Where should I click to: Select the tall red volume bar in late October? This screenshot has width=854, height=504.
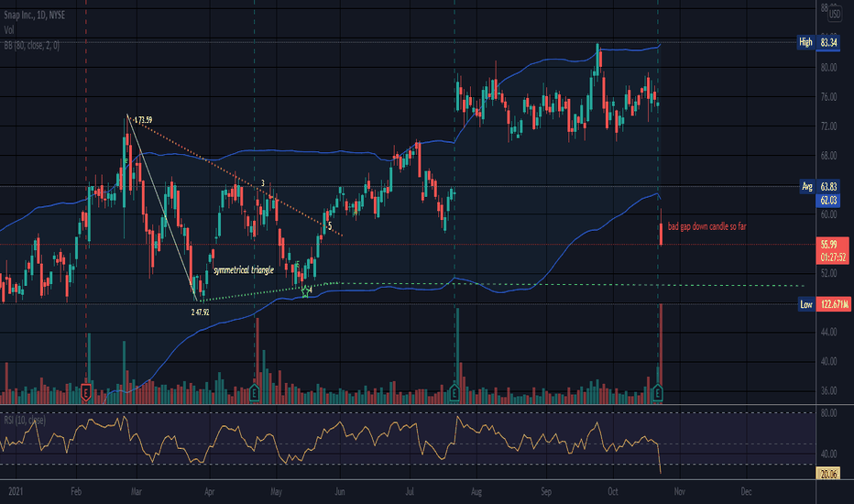(x=661, y=353)
